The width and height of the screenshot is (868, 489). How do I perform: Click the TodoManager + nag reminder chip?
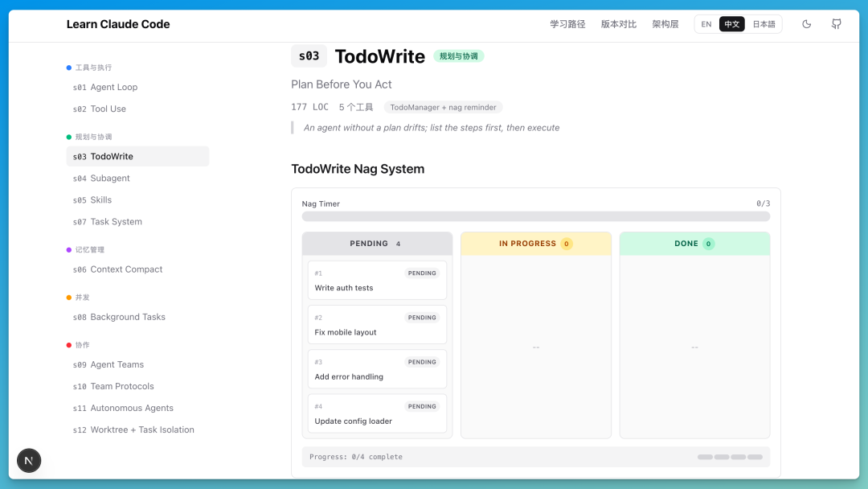coord(443,107)
